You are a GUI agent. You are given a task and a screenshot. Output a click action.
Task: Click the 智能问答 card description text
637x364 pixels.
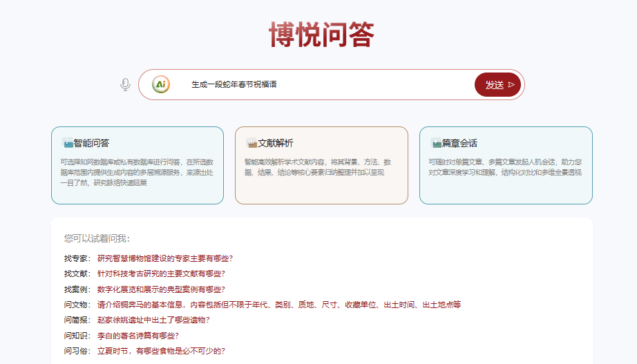(x=137, y=172)
